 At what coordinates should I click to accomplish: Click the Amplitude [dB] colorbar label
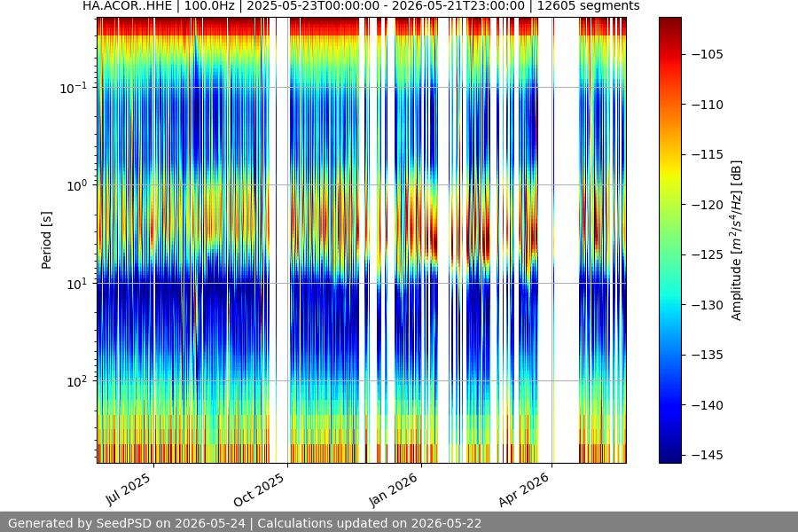736,240
